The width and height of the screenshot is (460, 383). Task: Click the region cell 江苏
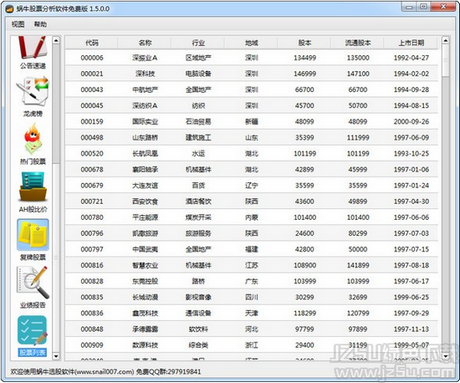251,265
